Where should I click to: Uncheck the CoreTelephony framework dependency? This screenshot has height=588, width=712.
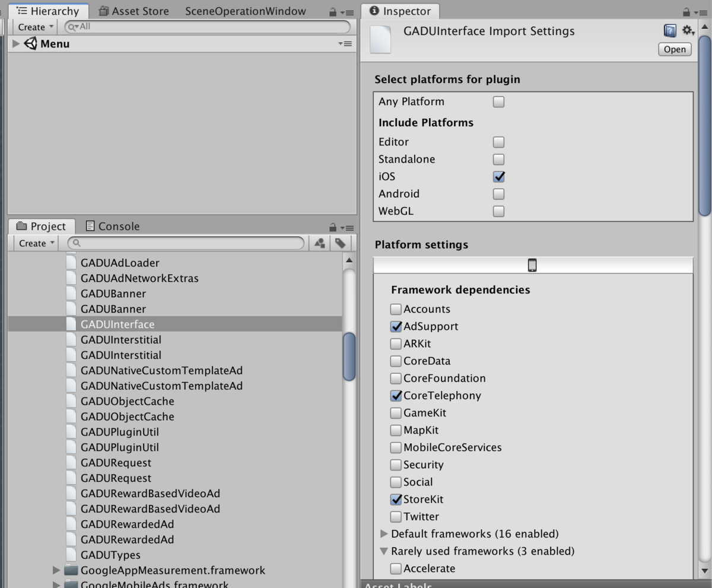pyautogui.click(x=396, y=396)
